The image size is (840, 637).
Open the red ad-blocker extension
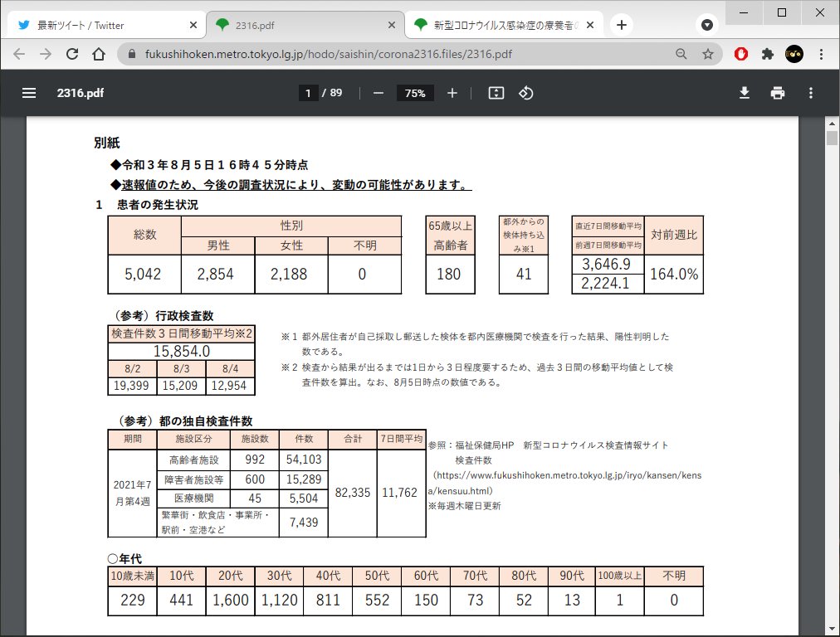[x=741, y=54]
